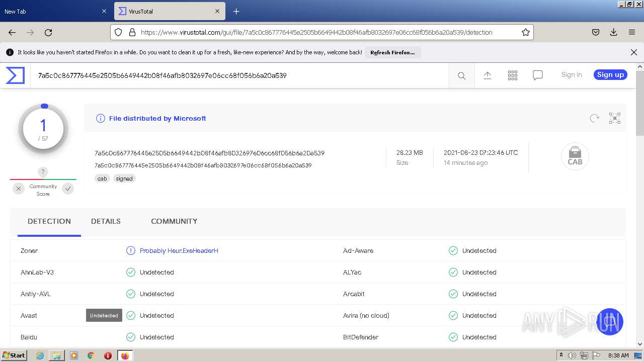
Task: Click the taskbar clock showing 8:38 AM
Action: point(618,355)
